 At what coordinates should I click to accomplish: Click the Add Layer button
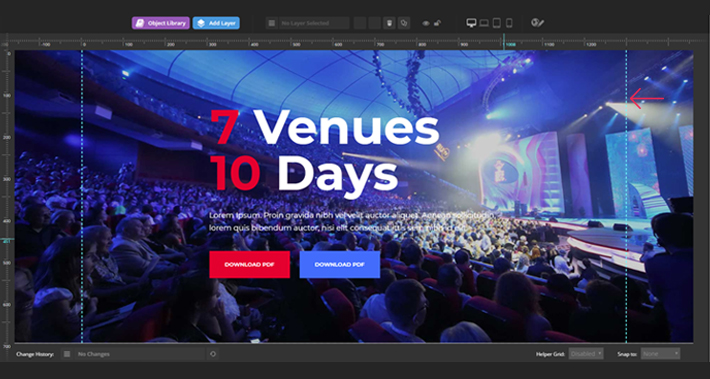tap(216, 23)
